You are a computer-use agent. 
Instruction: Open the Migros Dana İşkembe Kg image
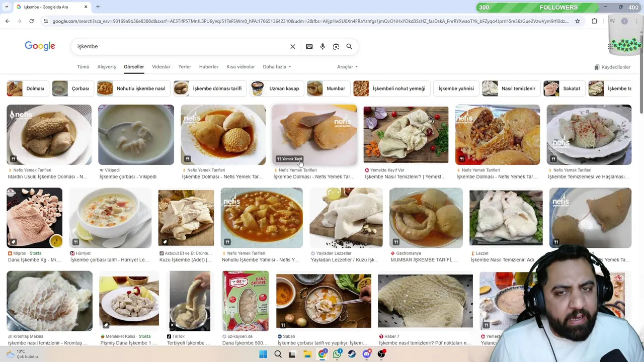click(x=34, y=218)
